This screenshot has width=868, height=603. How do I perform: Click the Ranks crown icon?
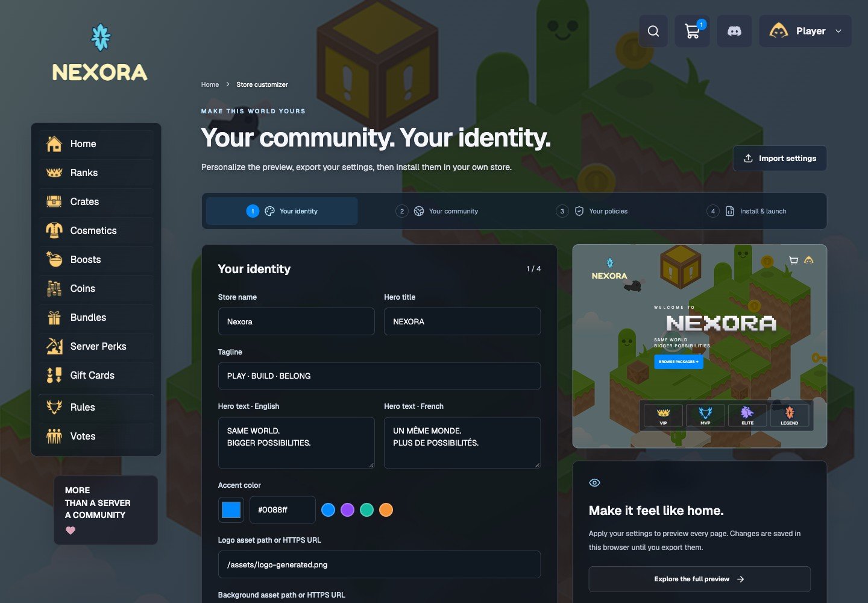[54, 172]
